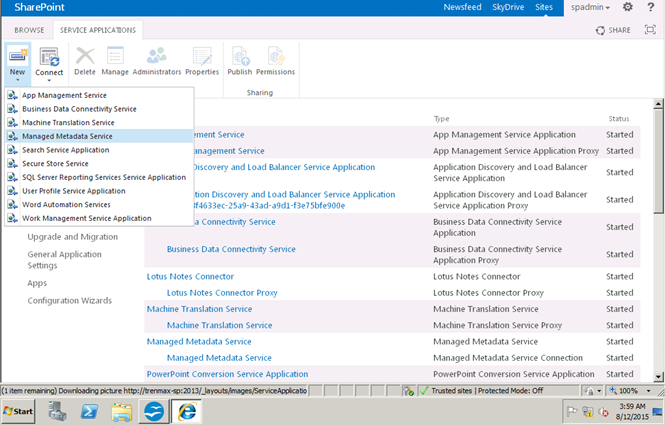This screenshot has width=665, height=425.
Task: Open Apps in left navigation
Action: pos(37,283)
